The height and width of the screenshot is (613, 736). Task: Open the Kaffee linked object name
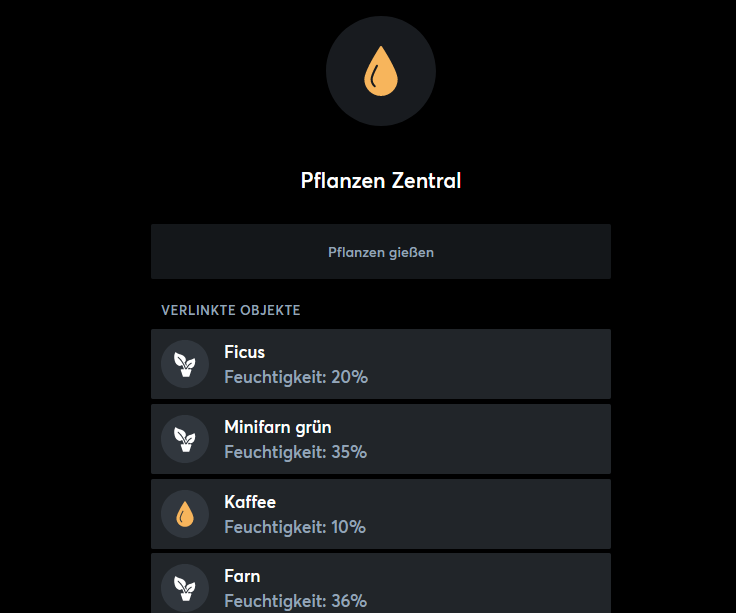[250, 502]
